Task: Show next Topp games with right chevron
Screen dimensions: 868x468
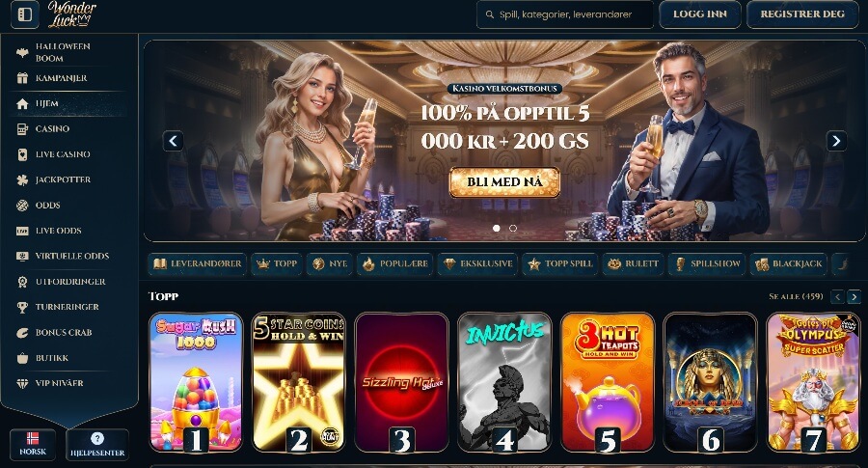Action: (854, 297)
